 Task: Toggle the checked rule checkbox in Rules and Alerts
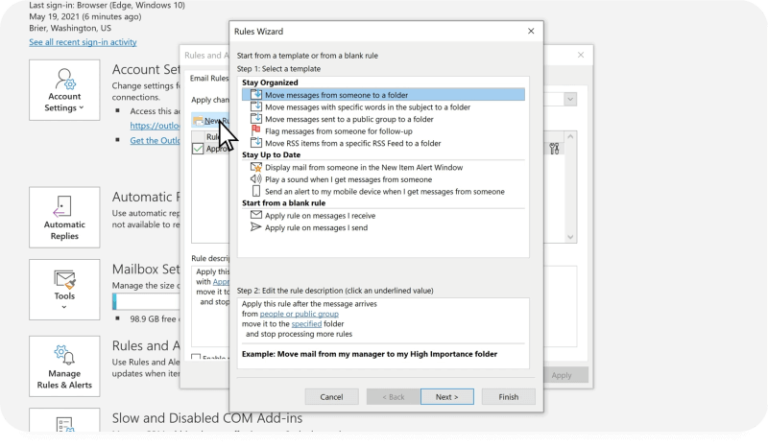pos(198,148)
